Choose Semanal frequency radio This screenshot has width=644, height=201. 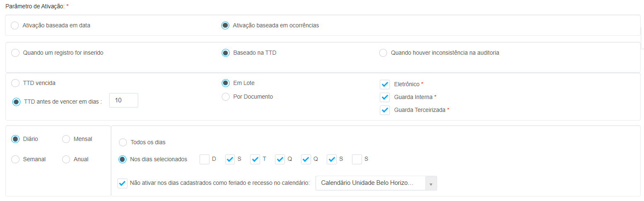coord(15,159)
